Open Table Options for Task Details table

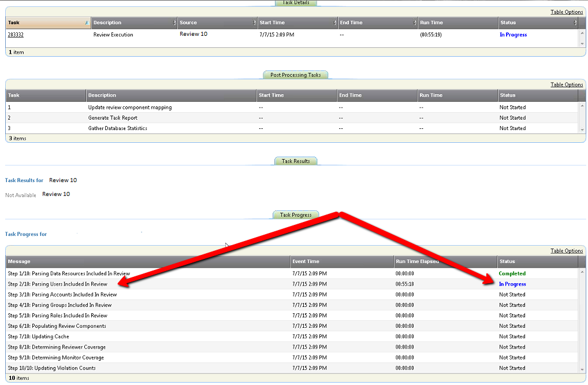[x=566, y=12]
